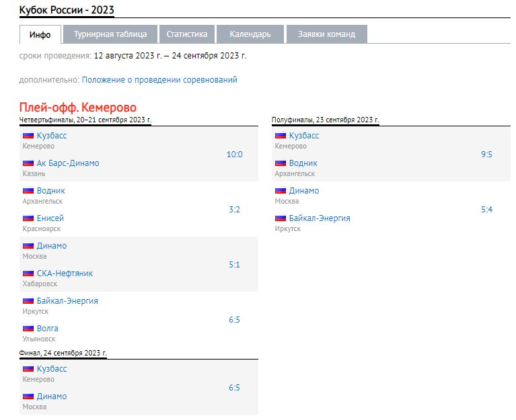The width and height of the screenshot is (516, 420).
Task: Click flag icon next to Волга
Action: click(x=28, y=329)
